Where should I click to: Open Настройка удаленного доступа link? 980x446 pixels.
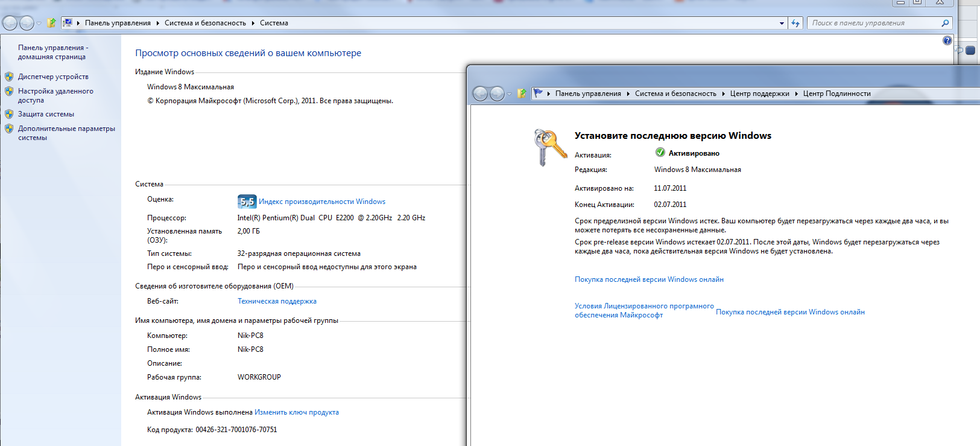pos(55,95)
